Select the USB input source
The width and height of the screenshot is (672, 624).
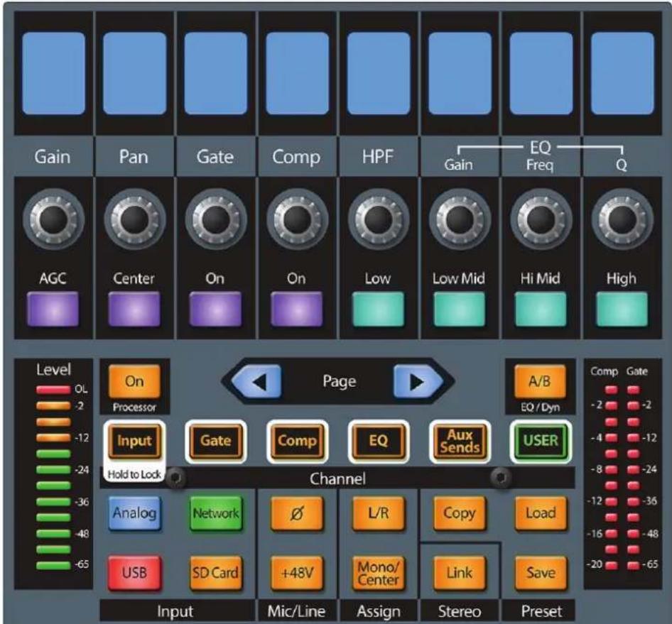134,573
